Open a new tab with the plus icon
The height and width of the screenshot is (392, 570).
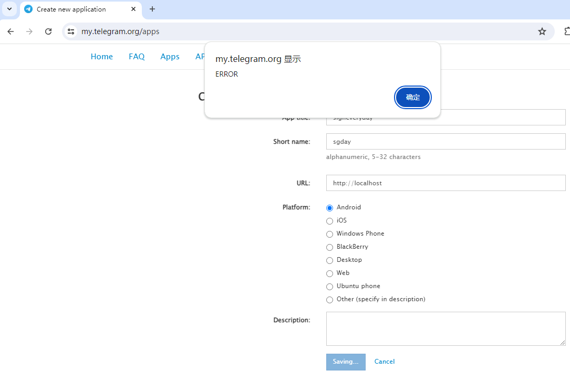tap(152, 9)
